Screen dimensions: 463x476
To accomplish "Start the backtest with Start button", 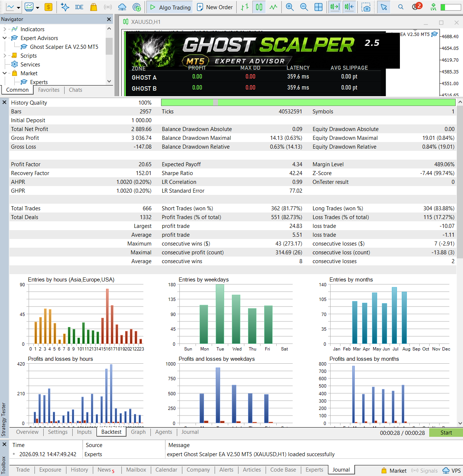I will pyautogui.click(x=446, y=433).
